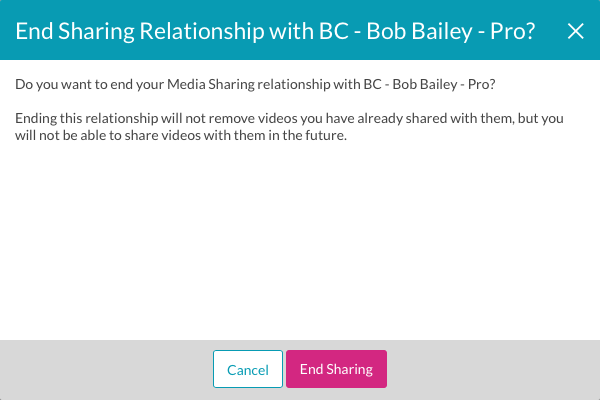Abort ending the relationship via Cancel
Screen dimensions: 600x400
click(x=248, y=369)
